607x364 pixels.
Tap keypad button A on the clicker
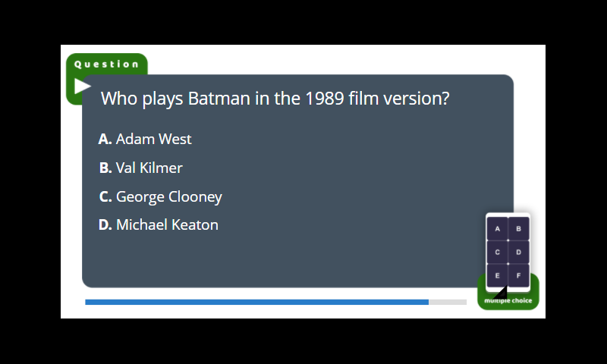tap(497, 228)
